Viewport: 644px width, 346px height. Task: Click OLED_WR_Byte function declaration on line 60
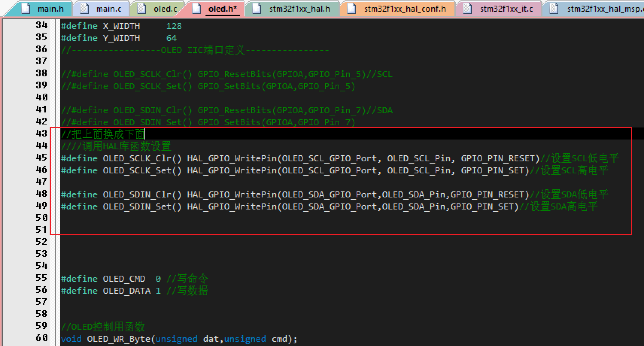[179, 339]
